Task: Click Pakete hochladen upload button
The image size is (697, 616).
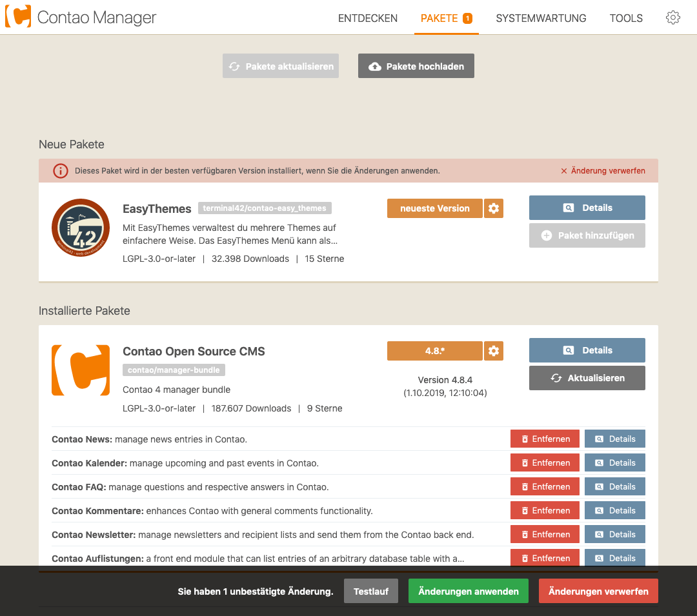Action: (416, 66)
